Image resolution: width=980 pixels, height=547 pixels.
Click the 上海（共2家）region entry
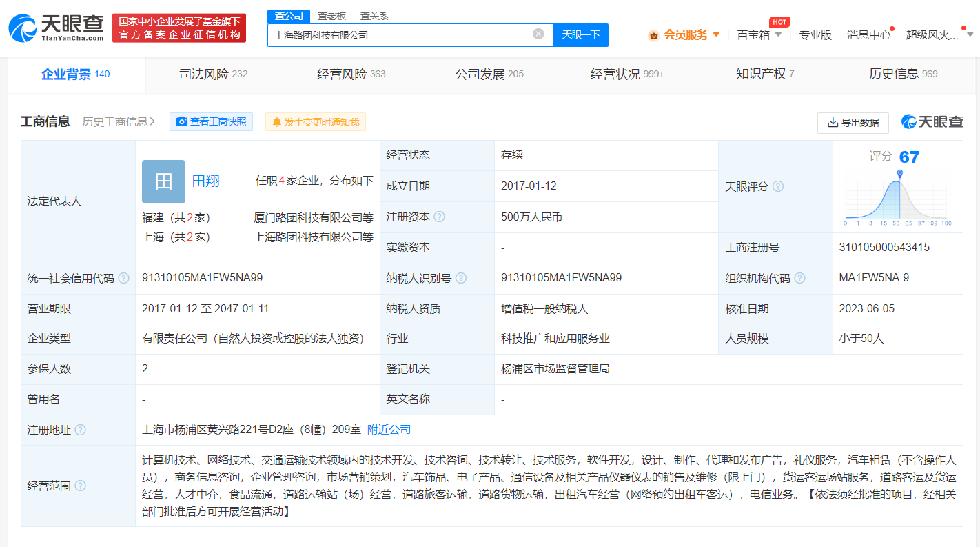point(176,237)
